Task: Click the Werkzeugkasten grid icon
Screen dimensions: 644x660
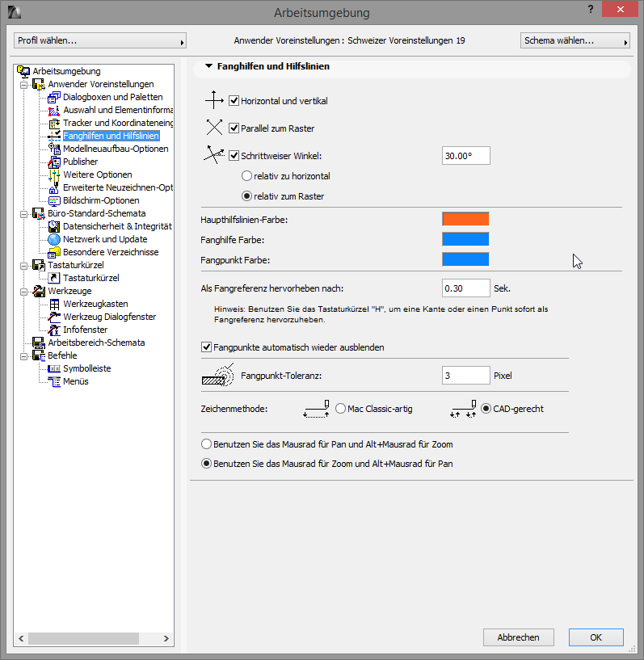Action: [54, 304]
